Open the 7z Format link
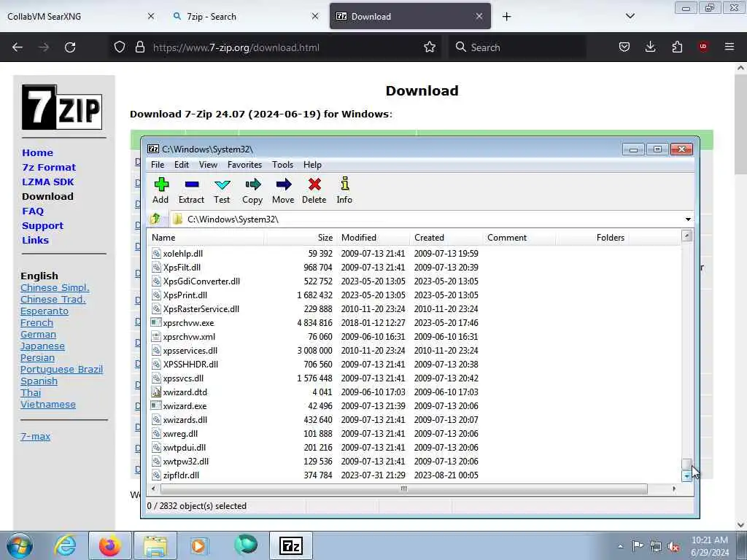The width and height of the screenshot is (747, 560). point(49,168)
